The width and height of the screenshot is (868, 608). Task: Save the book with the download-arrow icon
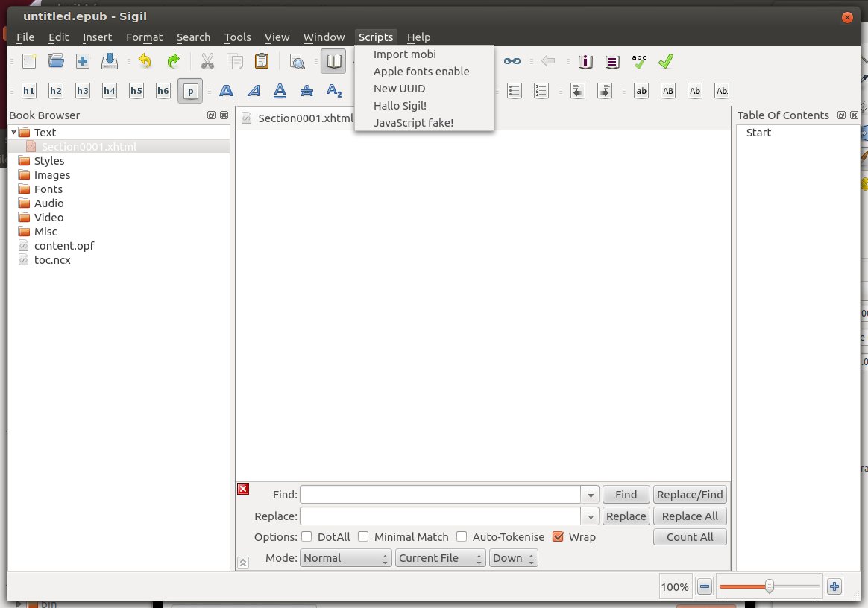(110, 61)
